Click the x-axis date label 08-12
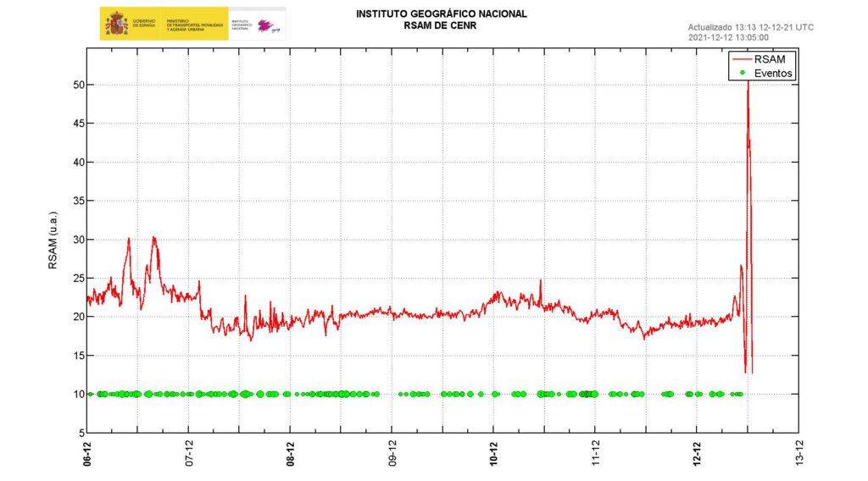The width and height of the screenshot is (868, 481). [290, 453]
